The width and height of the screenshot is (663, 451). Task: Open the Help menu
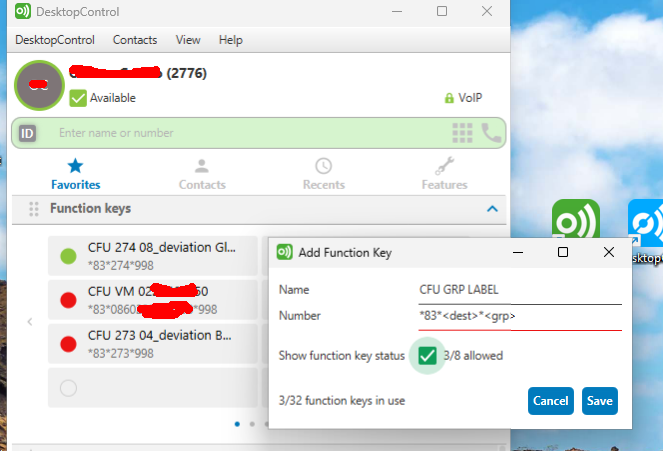230,40
